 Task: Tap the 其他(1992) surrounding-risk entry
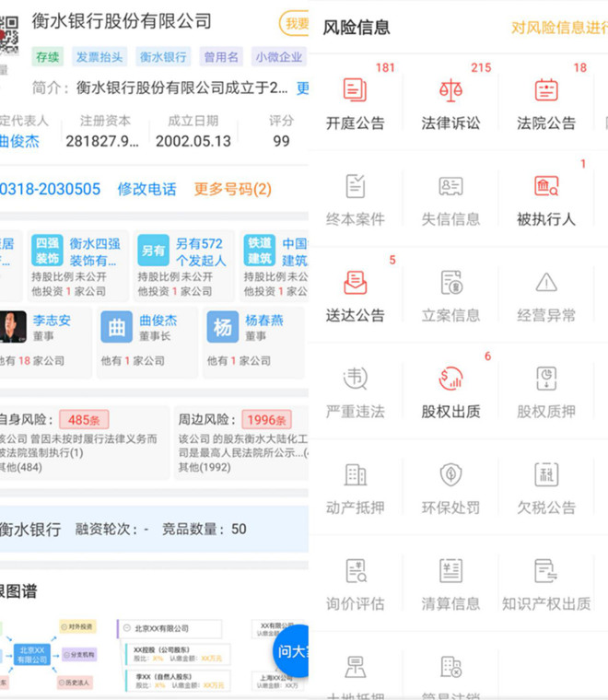[205, 467]
